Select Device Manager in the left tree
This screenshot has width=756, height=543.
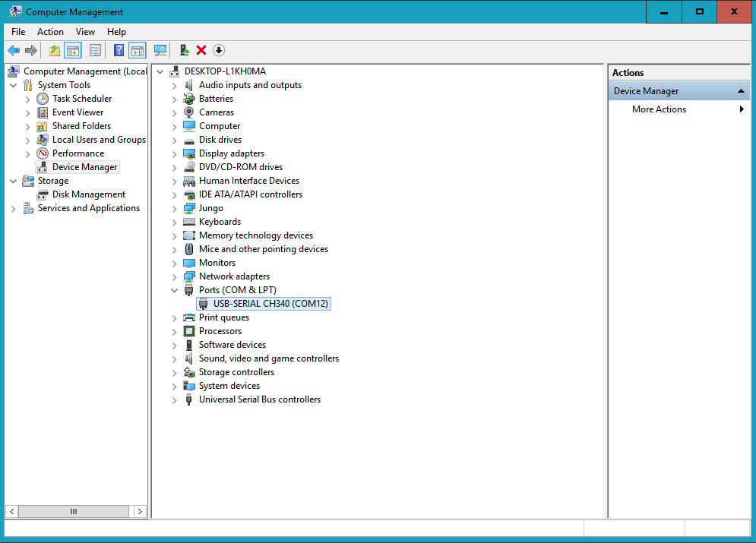pos(85,167)
